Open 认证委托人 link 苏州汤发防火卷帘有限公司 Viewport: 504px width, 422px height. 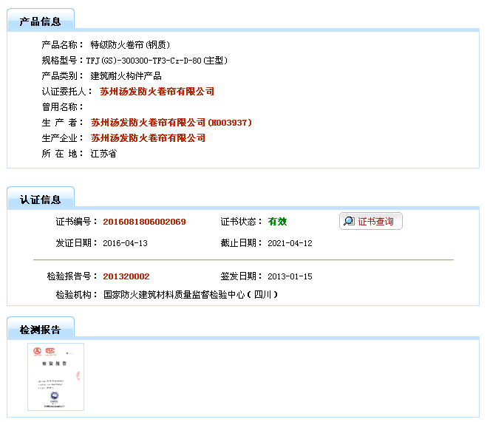(157, 92)
